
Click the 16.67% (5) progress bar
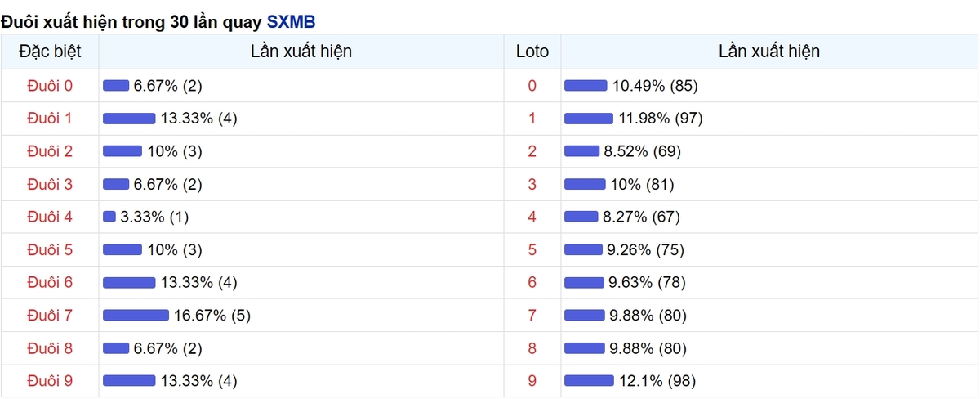click(x=136, y=315)
